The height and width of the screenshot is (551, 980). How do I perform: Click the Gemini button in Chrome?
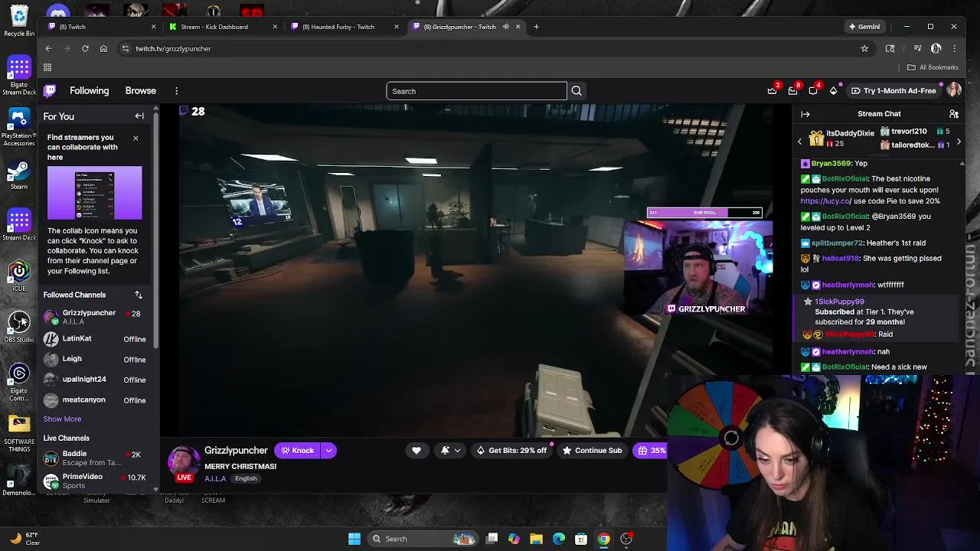(x=864, y=27)
